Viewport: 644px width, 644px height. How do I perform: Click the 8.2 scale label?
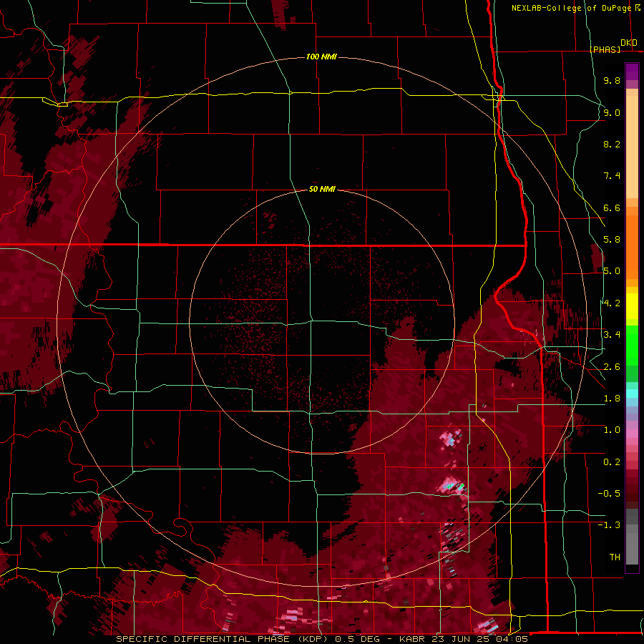point(612,144)
